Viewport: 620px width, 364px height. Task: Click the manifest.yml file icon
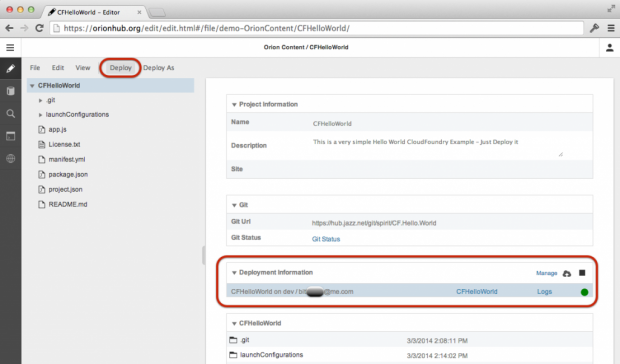pos(42,160)
